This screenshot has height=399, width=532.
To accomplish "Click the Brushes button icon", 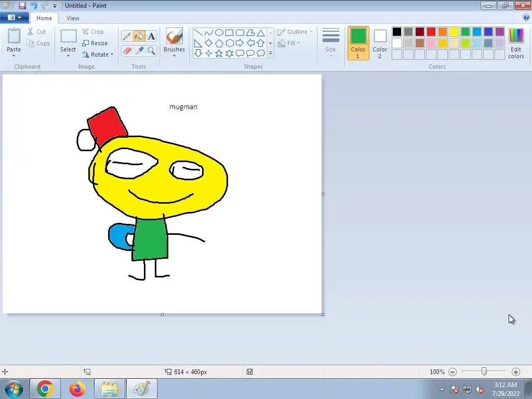I will point(175,36).
